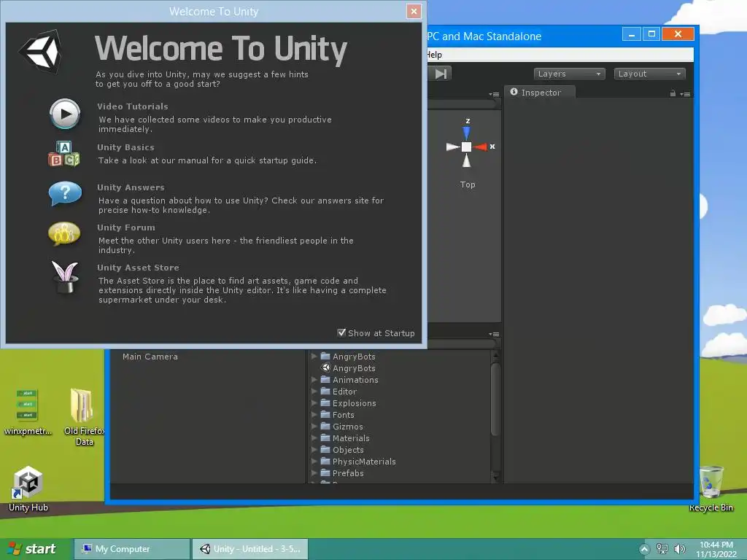Expand the AngryBots folder
747x560 pixels.
click(x=314, y=356)
